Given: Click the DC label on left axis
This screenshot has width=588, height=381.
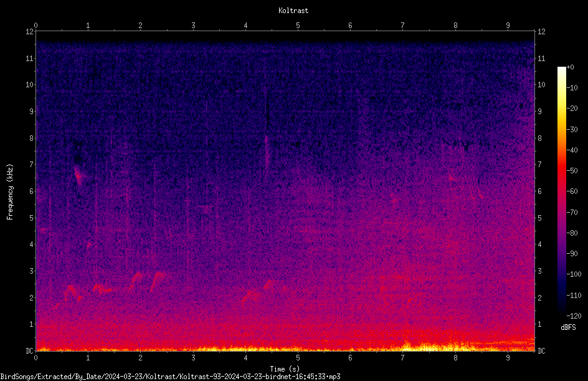Looking at the screenshot, I should (30, 350).
